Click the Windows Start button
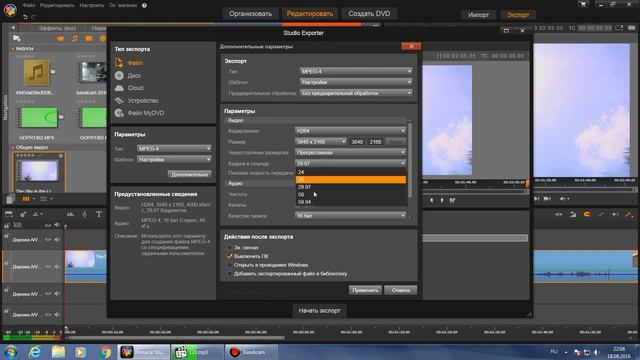This screenshot has width=640, height=360. pos(11,352)
